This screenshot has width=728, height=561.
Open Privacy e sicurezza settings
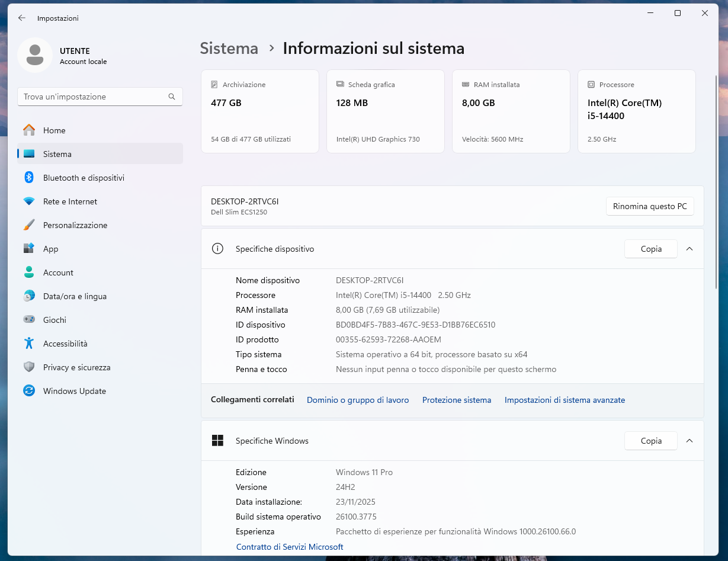click(100, 367)
